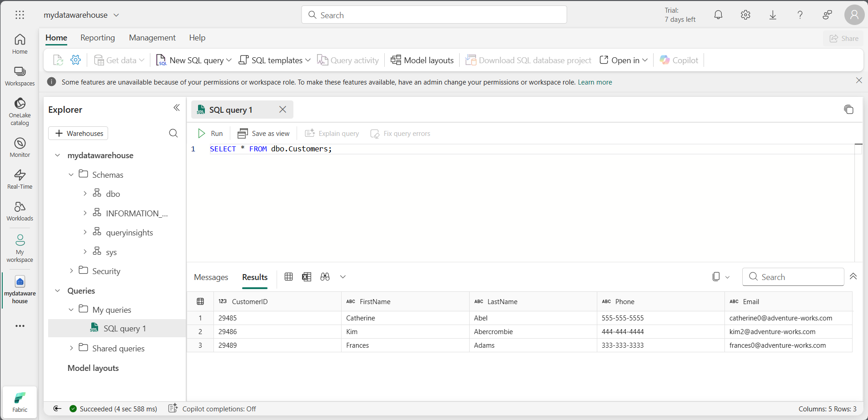
Task: Open the Help ribbon tab
Action: coord(197,38)
